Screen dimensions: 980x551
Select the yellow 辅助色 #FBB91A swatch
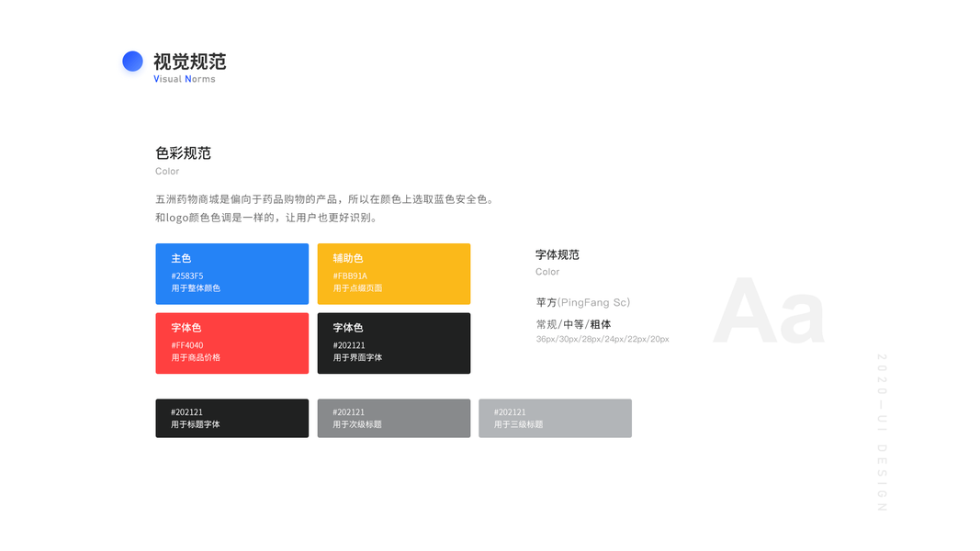click(x=393, y=274)
